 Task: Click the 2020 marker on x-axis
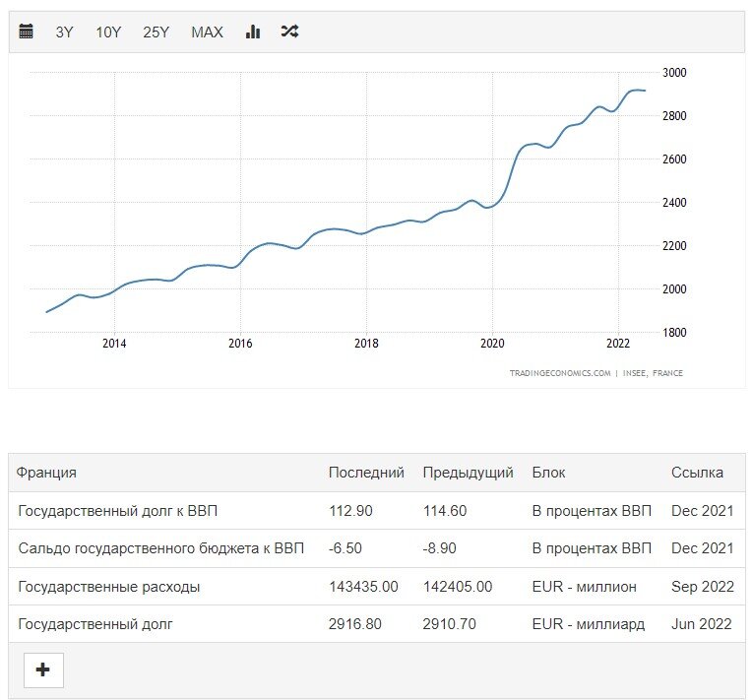[492, 343]
